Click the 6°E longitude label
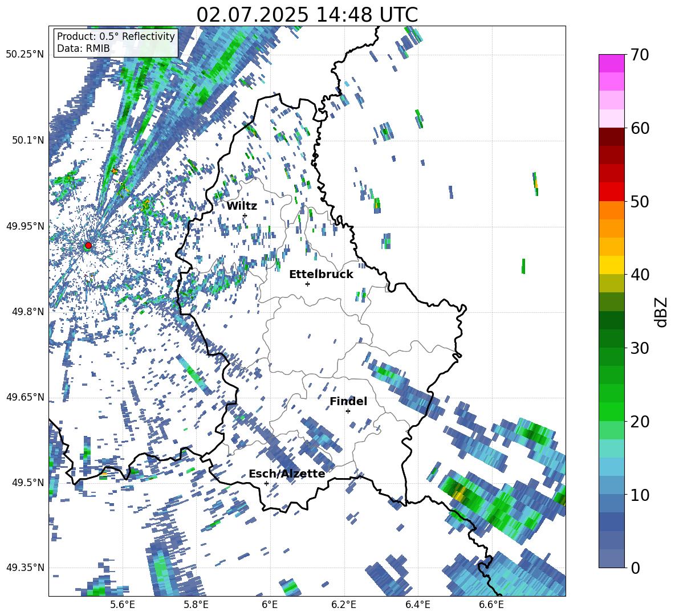This screenshot has height=616, width=675. [x=270, y=605]
